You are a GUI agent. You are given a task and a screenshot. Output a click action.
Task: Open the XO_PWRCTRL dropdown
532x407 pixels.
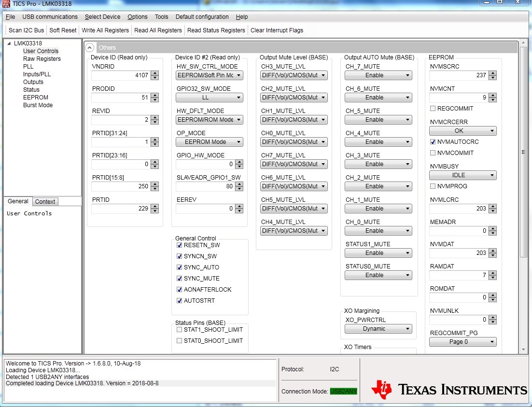[x=378, y=329]
